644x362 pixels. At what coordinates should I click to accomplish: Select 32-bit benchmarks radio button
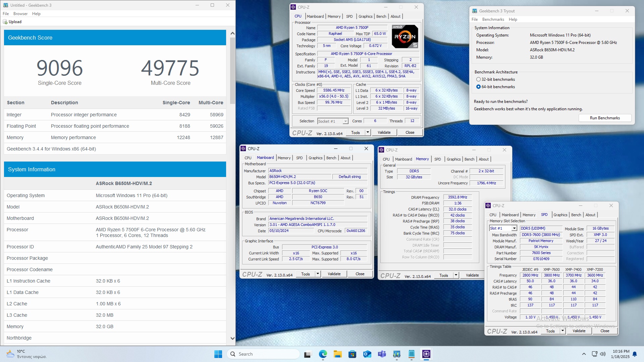pyautogui.click(x=478, y=79)
